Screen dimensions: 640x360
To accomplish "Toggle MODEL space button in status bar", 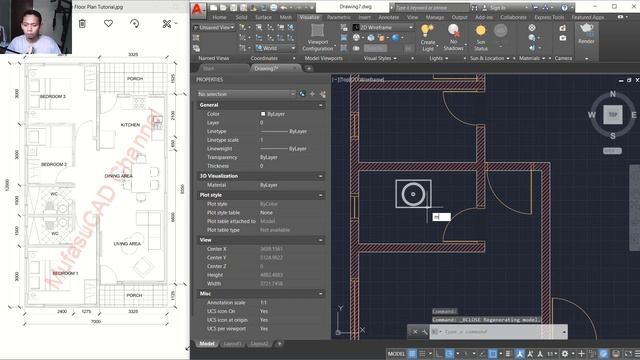I will point(396,353).
